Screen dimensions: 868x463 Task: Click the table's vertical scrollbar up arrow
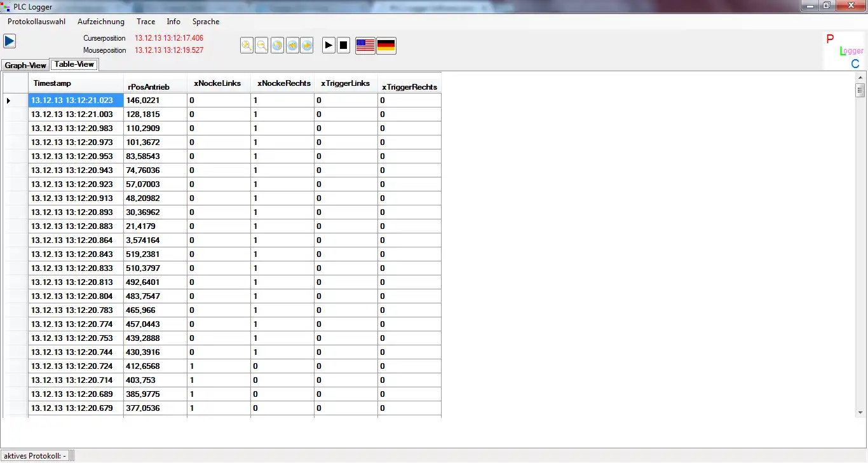pyautogui.click(x=860, y=78)
